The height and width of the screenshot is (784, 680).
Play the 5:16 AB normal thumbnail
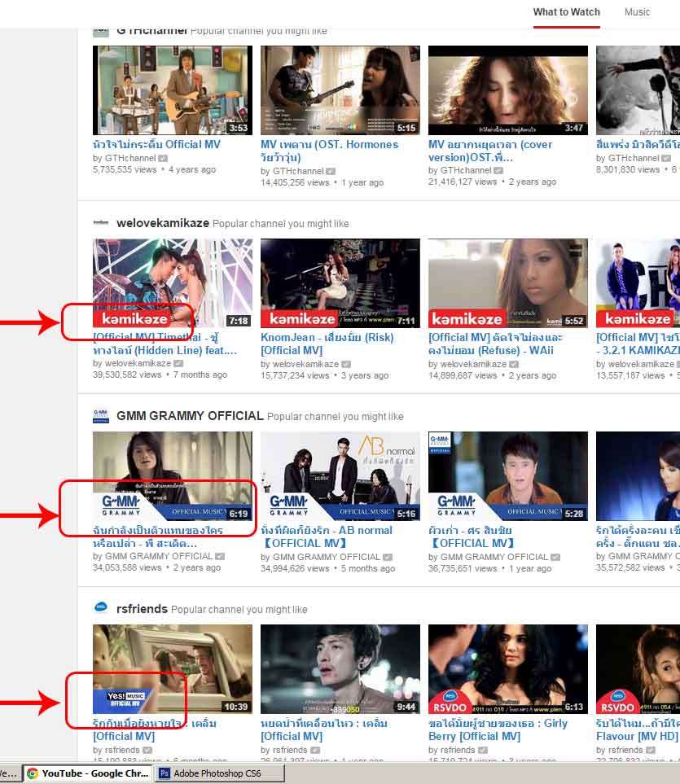click(340, 476)
